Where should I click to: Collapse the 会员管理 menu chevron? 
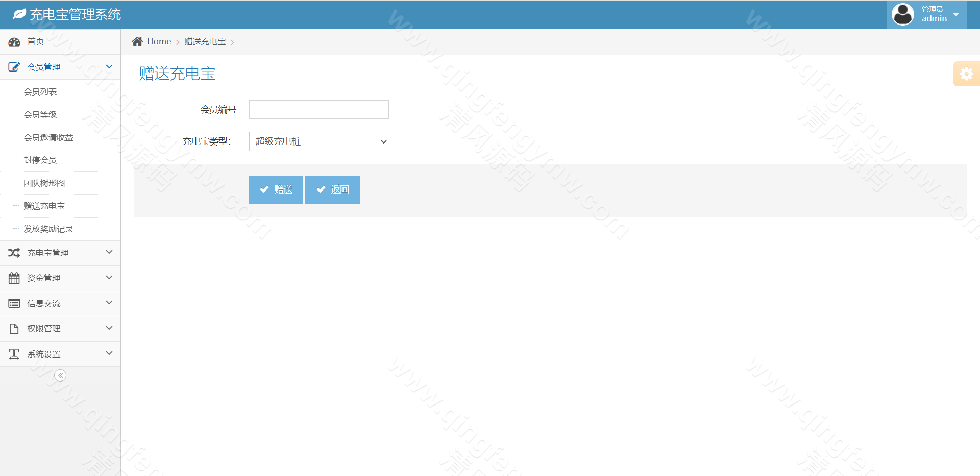pyautogui.click(x=109, y=67)
